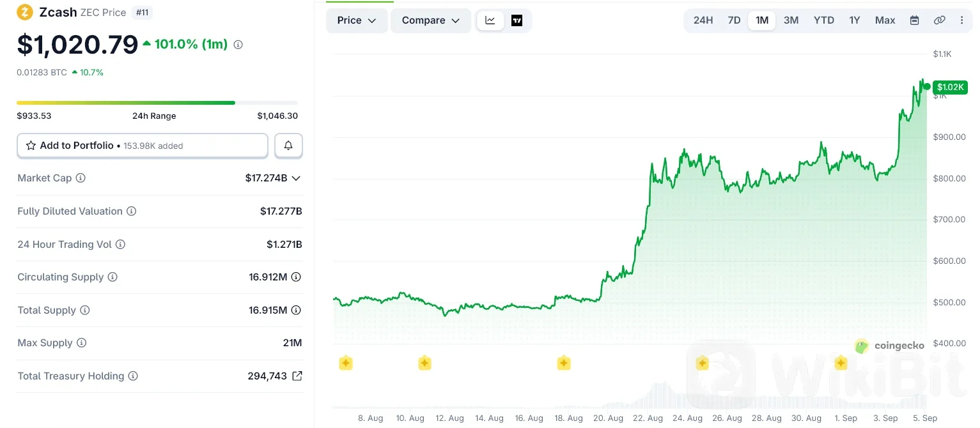Image resolution: width=980 pixels, height=428 pixels.
Task: Expand the Market Cap chevron
Action: point(296,178)
